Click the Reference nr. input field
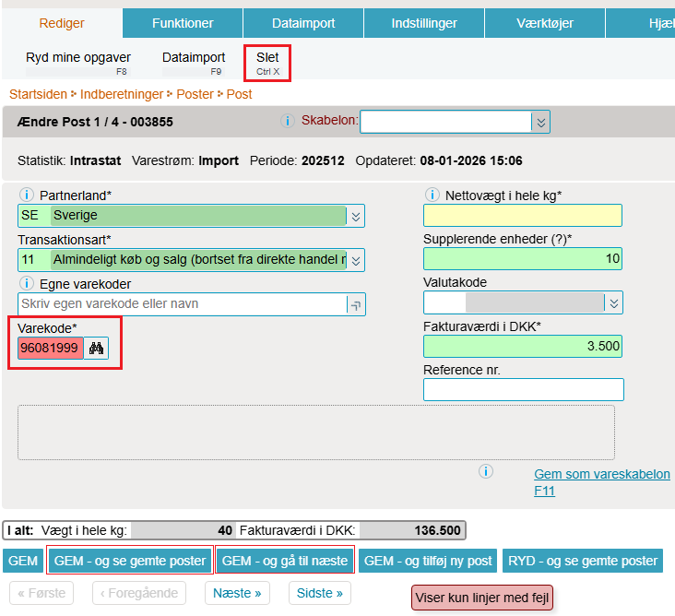 523,390
